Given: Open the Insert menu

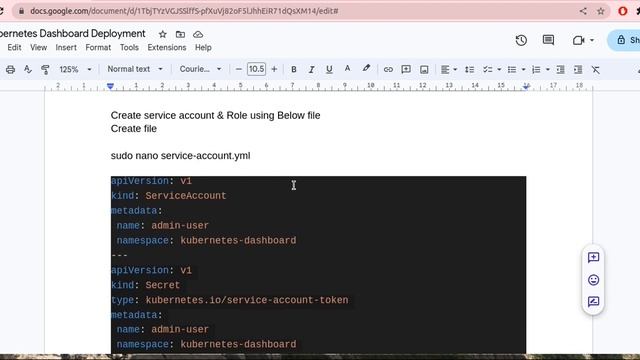Looking at the screenshot, I should pyautogui.click(x=66, y=47).
